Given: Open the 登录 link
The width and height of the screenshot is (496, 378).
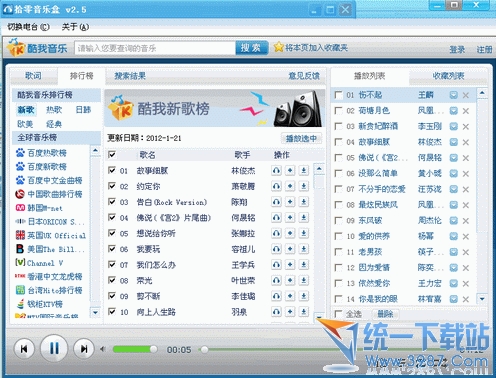Looking at the screenshot, I should tap(457, 49).
